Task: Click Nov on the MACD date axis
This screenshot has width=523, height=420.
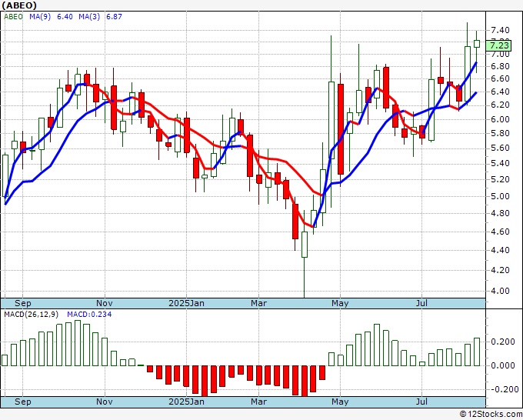Action: (x=105, y=402)
